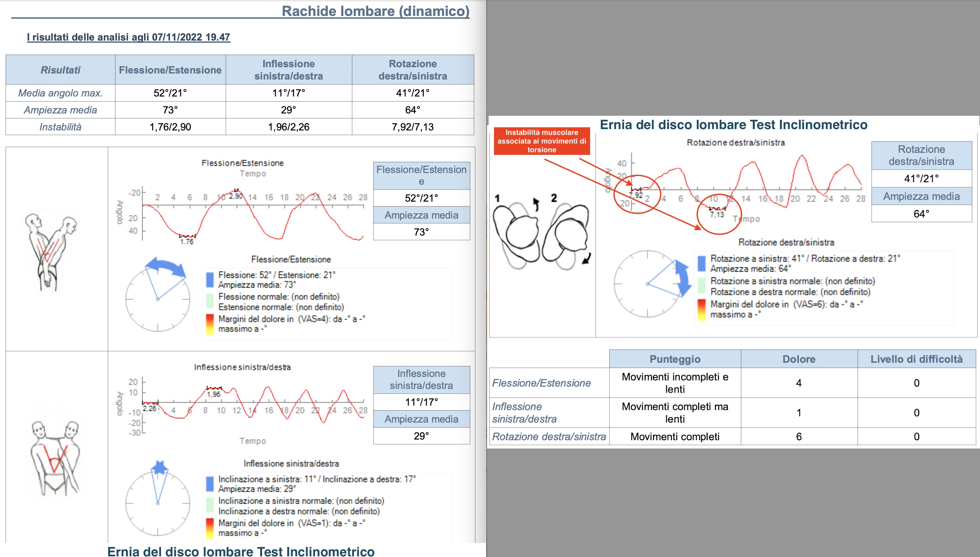
Task: Click the 'Instabilità' row label
Action: click(61, 127)
